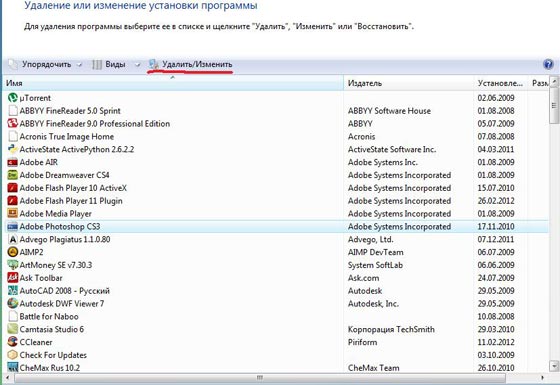Image resolution: width=560 pixels, height=385 pixels.
Task: Click the Adobe Dreamweaver CS4 icon
Action: [12, 175]
